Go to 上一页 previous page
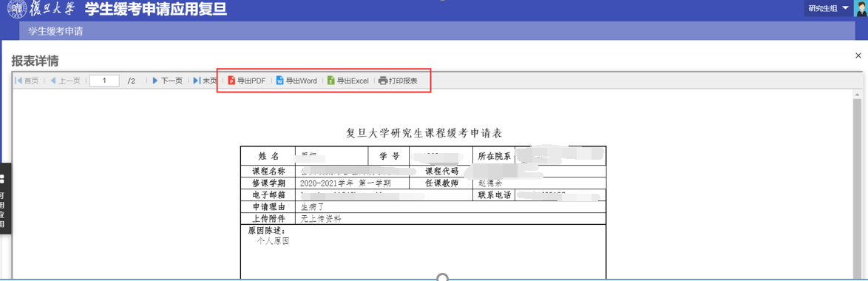The image size is (868, 281). (x=65, y=81)
